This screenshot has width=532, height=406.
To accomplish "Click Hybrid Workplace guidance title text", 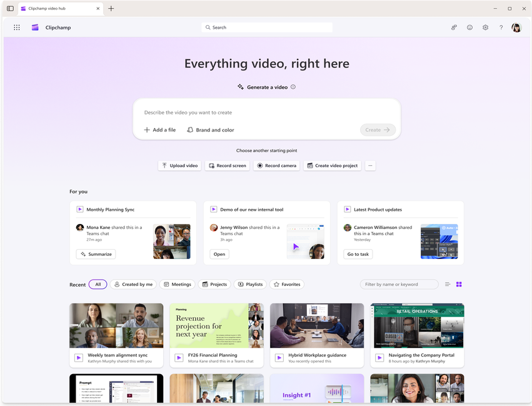I will 317,355.
